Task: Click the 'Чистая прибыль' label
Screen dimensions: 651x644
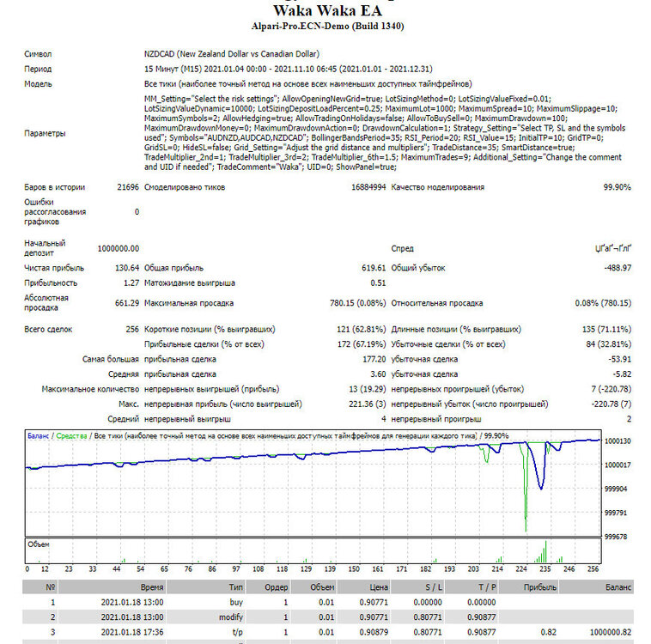Action: pyautogui.click(x=54, y=268)
